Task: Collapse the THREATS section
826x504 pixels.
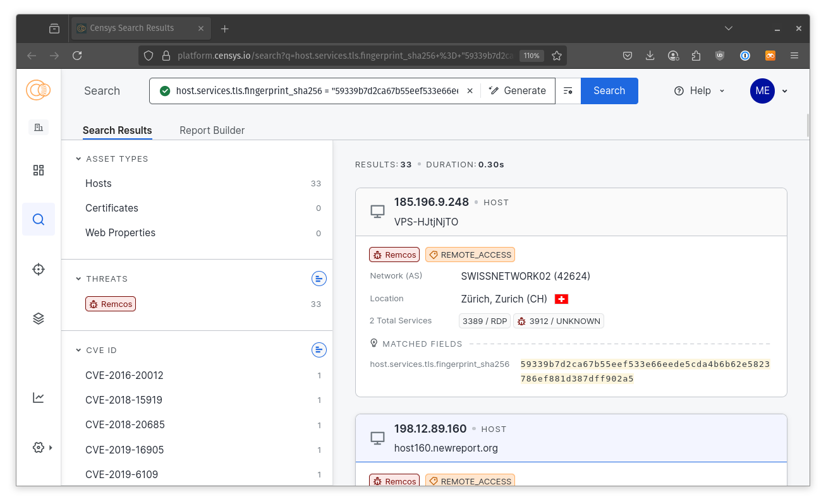Action: point(78,279)
